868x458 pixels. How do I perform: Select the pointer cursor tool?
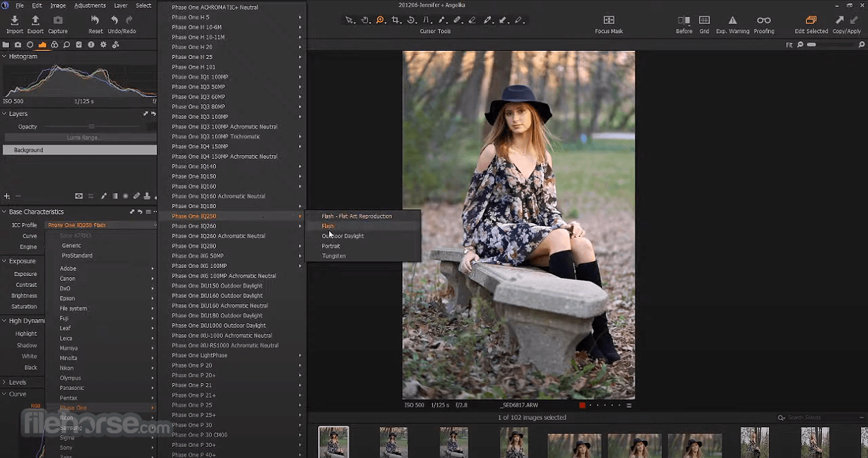pos(350,21)
